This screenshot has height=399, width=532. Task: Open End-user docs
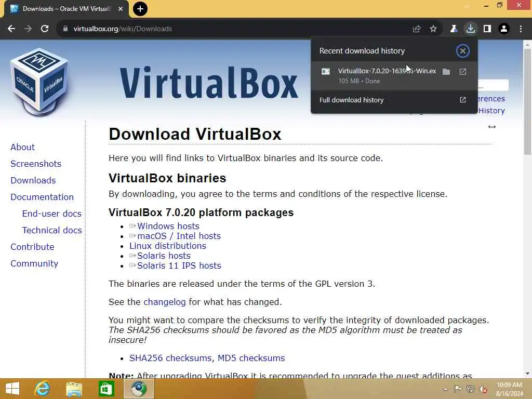click(x=51, y=214)
